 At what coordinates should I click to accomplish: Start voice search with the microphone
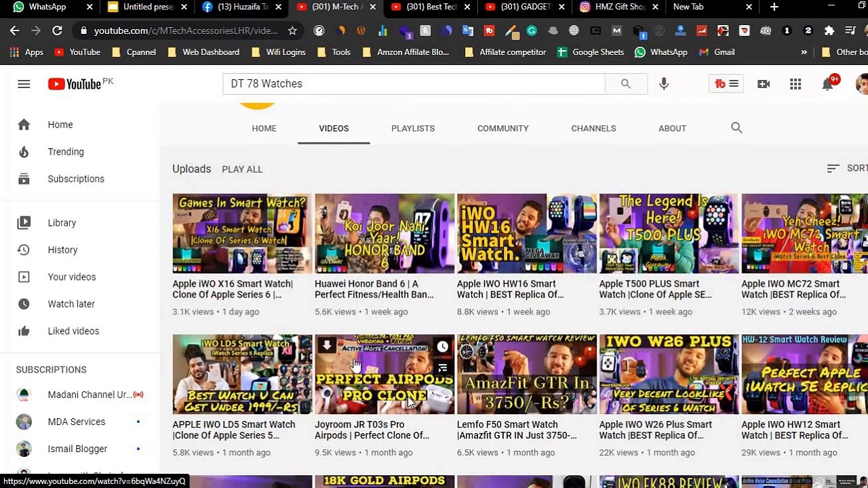664,84
